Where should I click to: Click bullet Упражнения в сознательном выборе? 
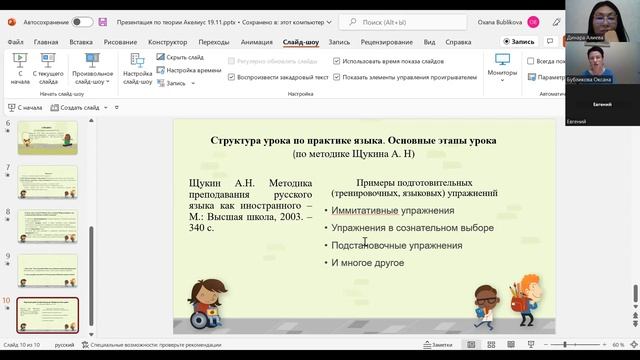pyautogui.click(x=412, y=228)
